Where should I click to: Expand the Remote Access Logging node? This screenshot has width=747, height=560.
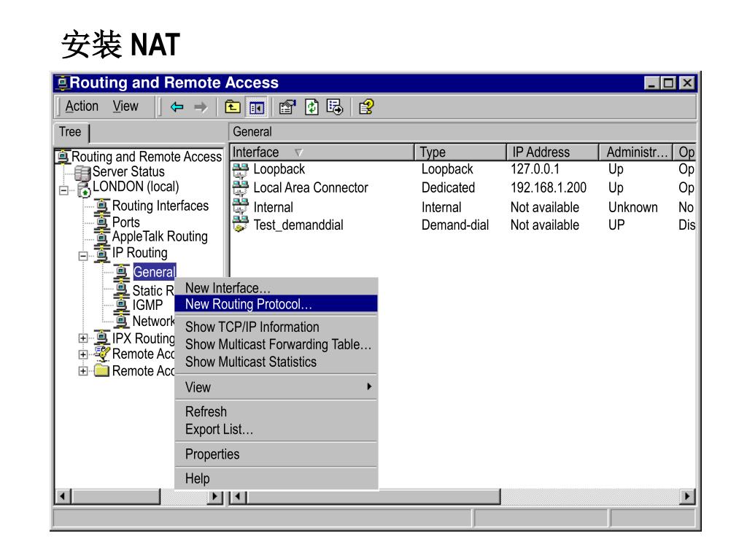(x=83, y=371)
